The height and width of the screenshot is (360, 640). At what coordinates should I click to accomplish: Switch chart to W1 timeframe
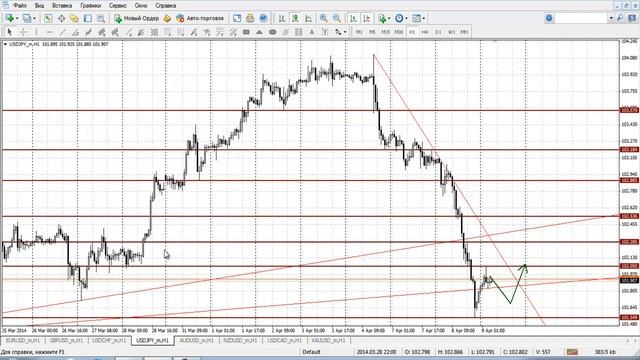click(x=451, y=32)
